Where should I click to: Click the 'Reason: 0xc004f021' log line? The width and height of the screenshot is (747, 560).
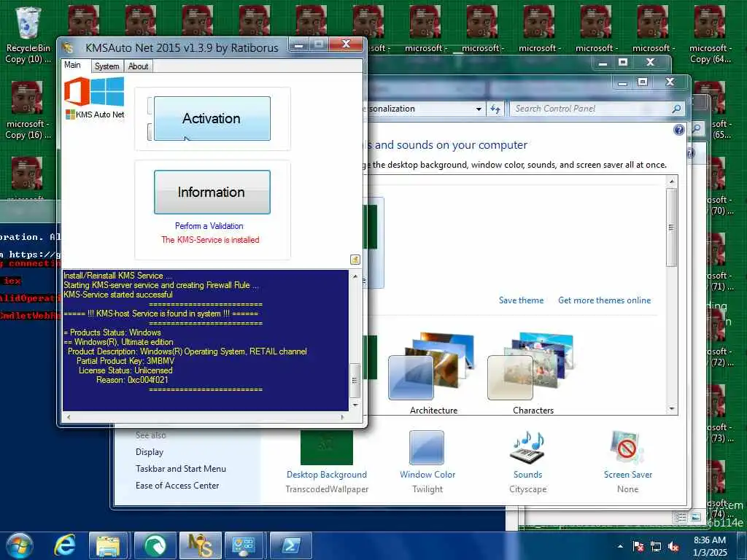point(132,379)
